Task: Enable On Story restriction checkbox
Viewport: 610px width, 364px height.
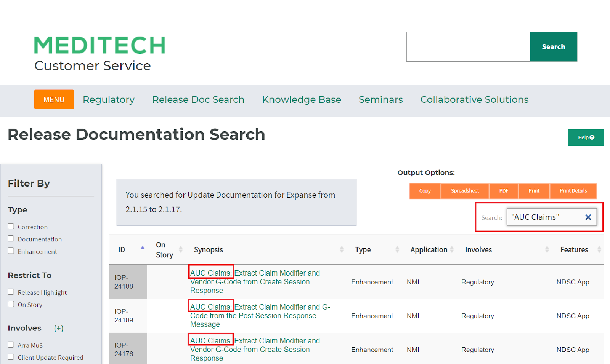Action: click(x=11, y=304)
